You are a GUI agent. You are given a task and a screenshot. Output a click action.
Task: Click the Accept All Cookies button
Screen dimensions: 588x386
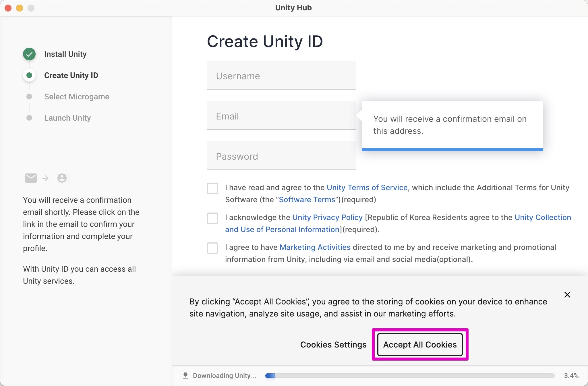[x=420, y=345]
